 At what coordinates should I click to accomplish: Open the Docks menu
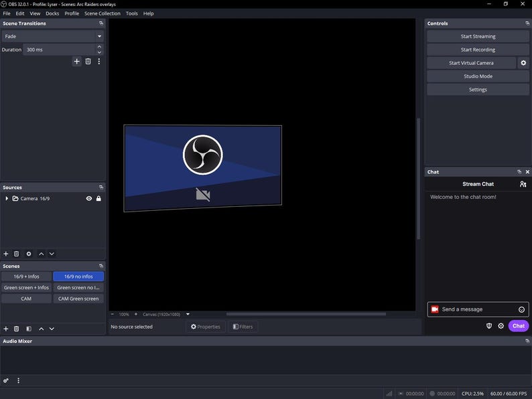52,13
